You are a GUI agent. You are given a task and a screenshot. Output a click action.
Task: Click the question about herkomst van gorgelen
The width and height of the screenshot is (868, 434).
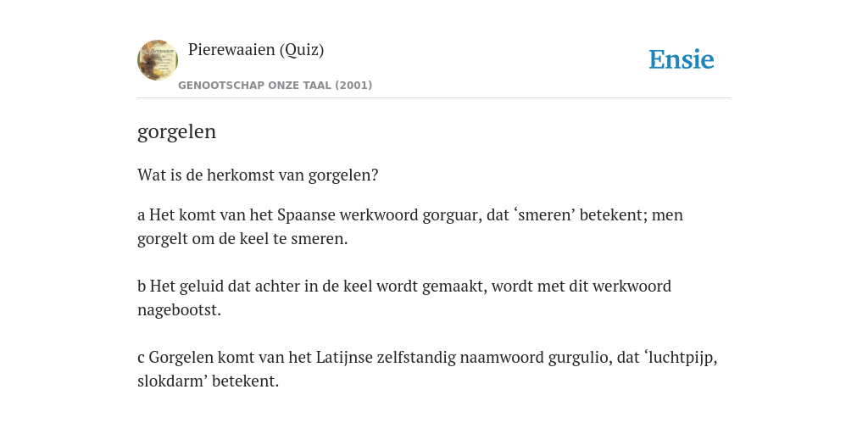pos(258,175)
